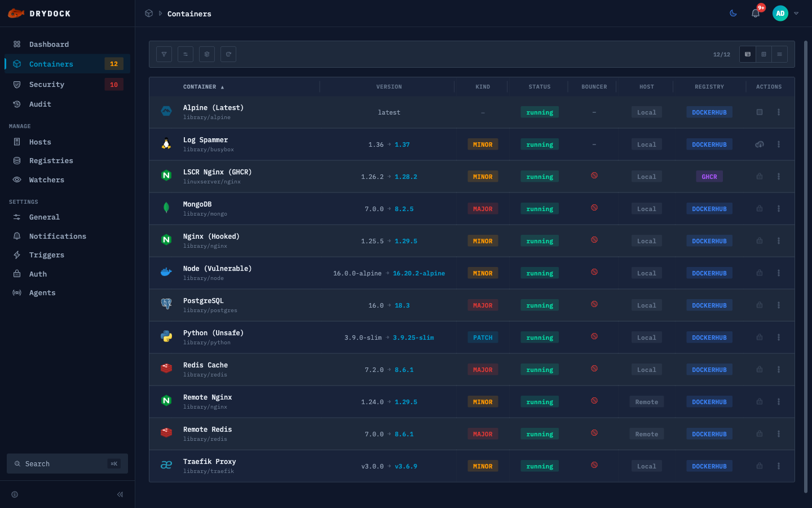Click the Python logo for Python (Unsafe)
Image resolution: width=812 pixels, height=508 pixels.
(x=166, y=337)
